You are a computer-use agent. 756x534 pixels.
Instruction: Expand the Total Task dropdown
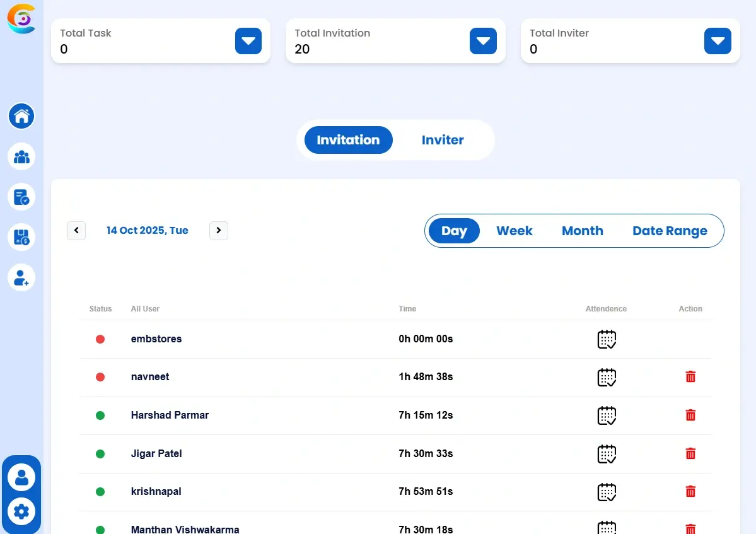click(x=248, y=40)
